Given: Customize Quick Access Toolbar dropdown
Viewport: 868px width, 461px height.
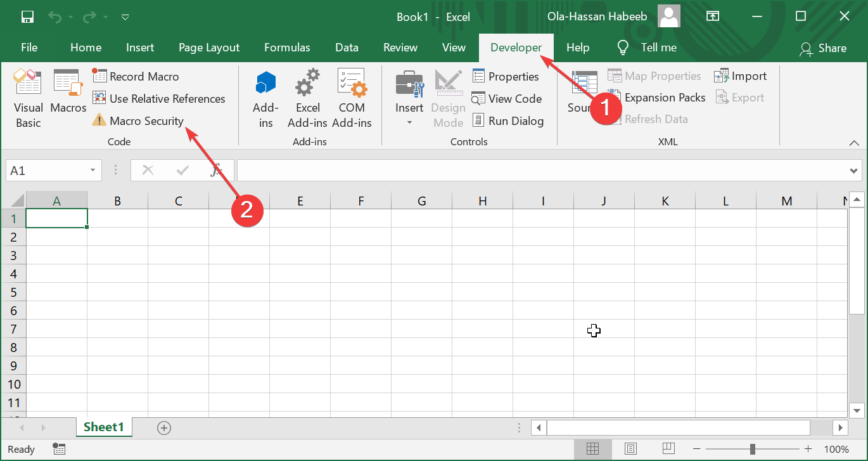Looking at the screenshot, I should click(x=125, y=17).
